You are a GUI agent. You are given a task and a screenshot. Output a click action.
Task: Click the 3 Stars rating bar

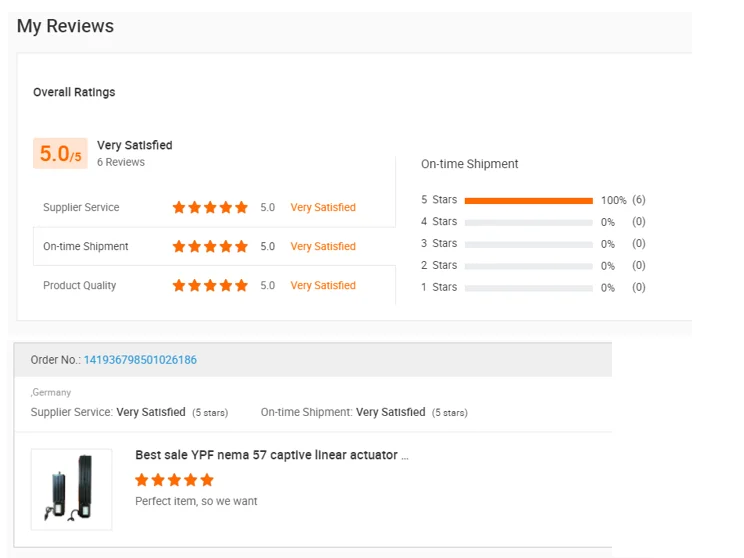528,244
